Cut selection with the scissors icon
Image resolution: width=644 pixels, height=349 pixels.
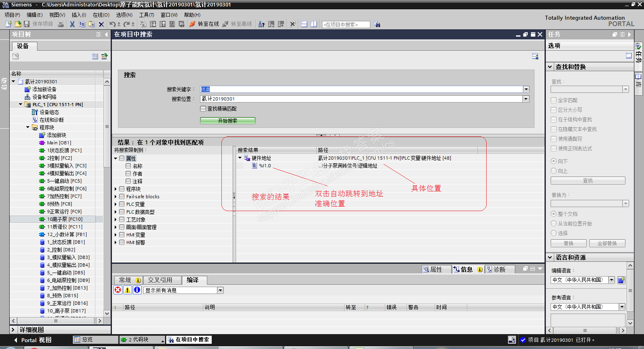[x=72, y=24]
